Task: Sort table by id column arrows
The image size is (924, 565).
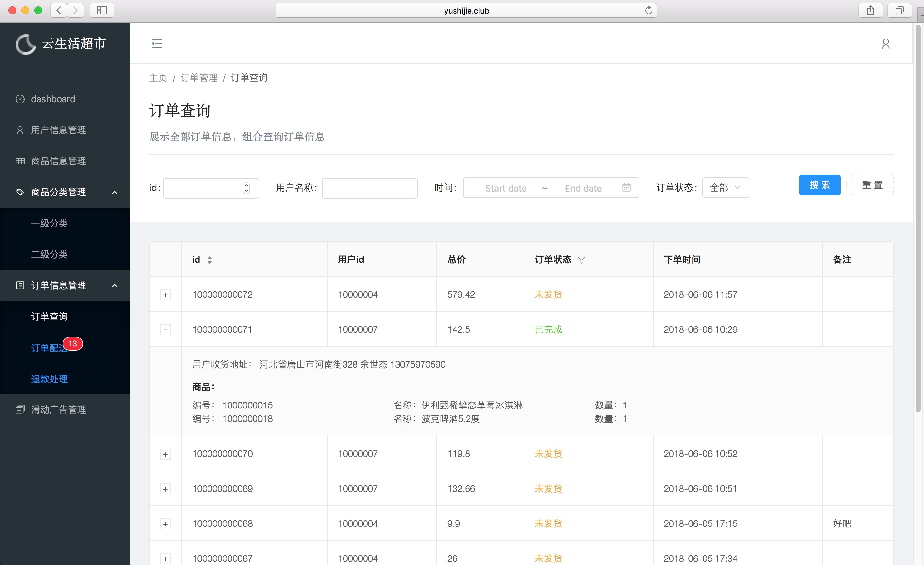Action: point(209,260)
